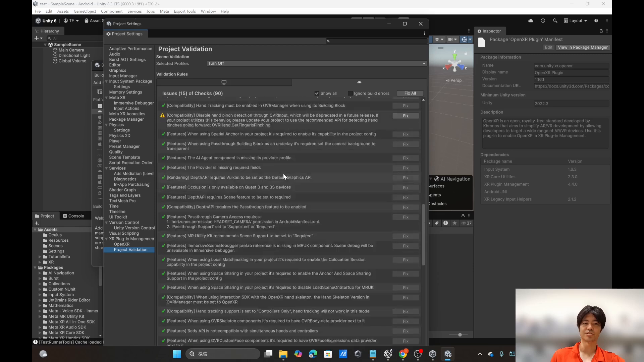Viewport: 644px width, 362px height.
Task: Open the Meta menu
Action: (x=164, y=11)
